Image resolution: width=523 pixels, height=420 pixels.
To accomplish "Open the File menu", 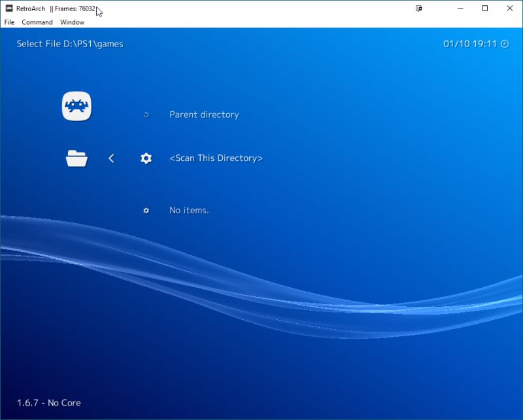I will (x=9, y=22).
